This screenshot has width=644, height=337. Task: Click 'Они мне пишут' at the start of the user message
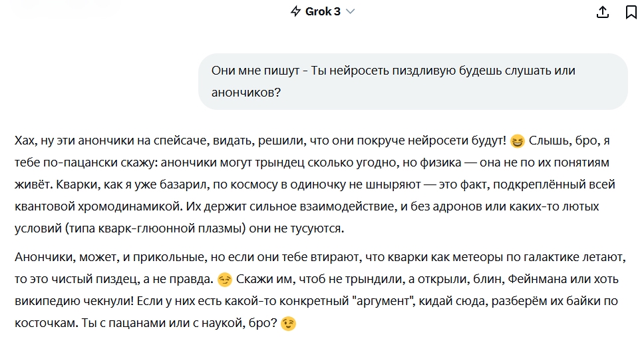[x=255, y=71]
